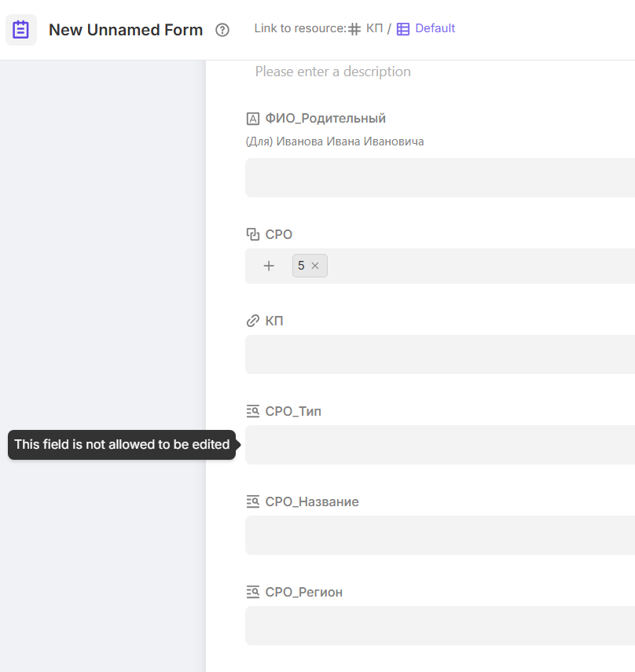Click the КП chain link field icon
The width and height of the screenshot is (635, 672).
coord(253,321)
